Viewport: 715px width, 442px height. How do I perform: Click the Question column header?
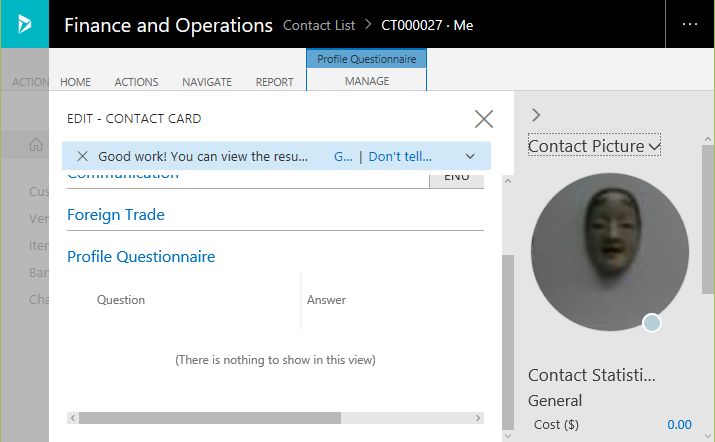[121, 300]
